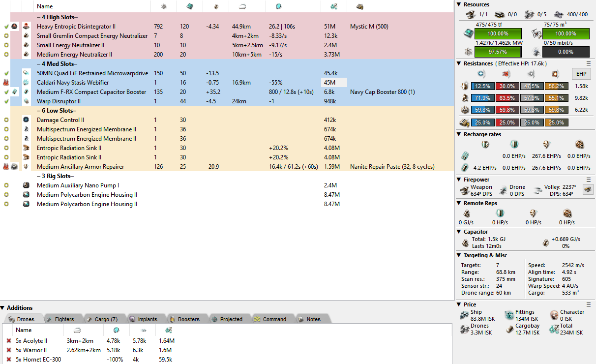Click the Damage Control II module icon

click(27, 120)
